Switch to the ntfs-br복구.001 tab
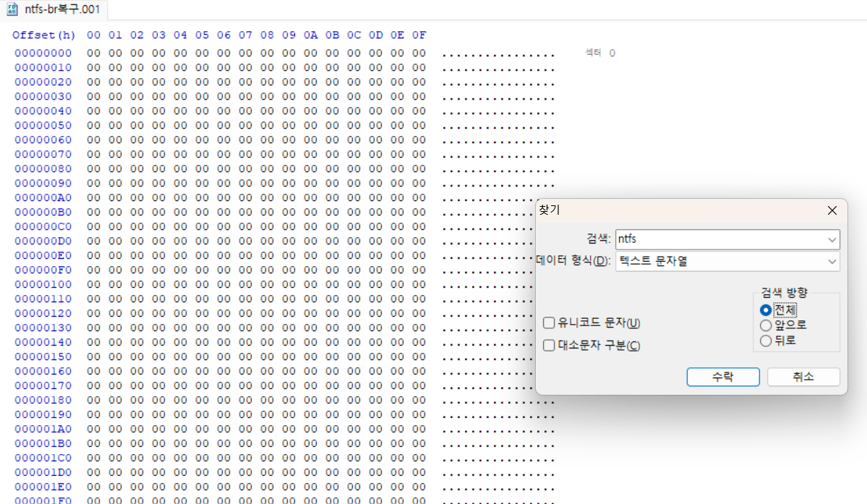The width and height of the screenshot is (867, 504). (x=54, y=9)
